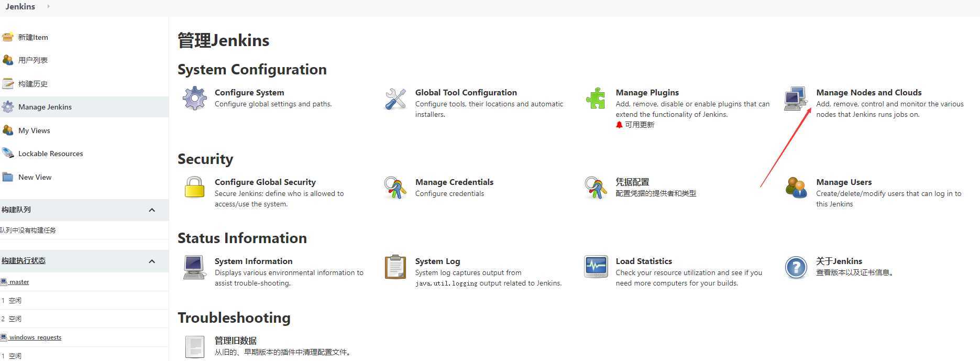Open the 管理旧数据 link

(236, 341)
